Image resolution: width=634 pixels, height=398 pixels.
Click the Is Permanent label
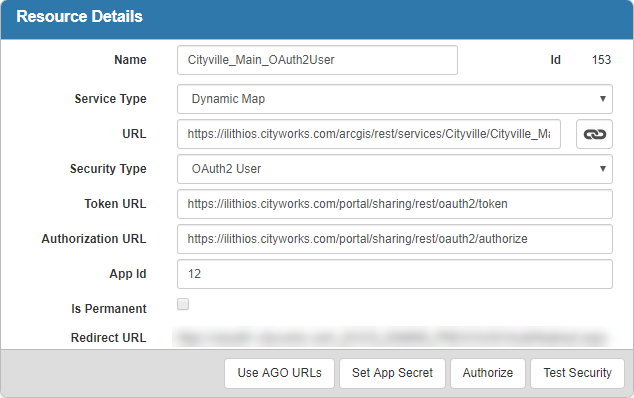pyautogui.click(x=109, y=309)
